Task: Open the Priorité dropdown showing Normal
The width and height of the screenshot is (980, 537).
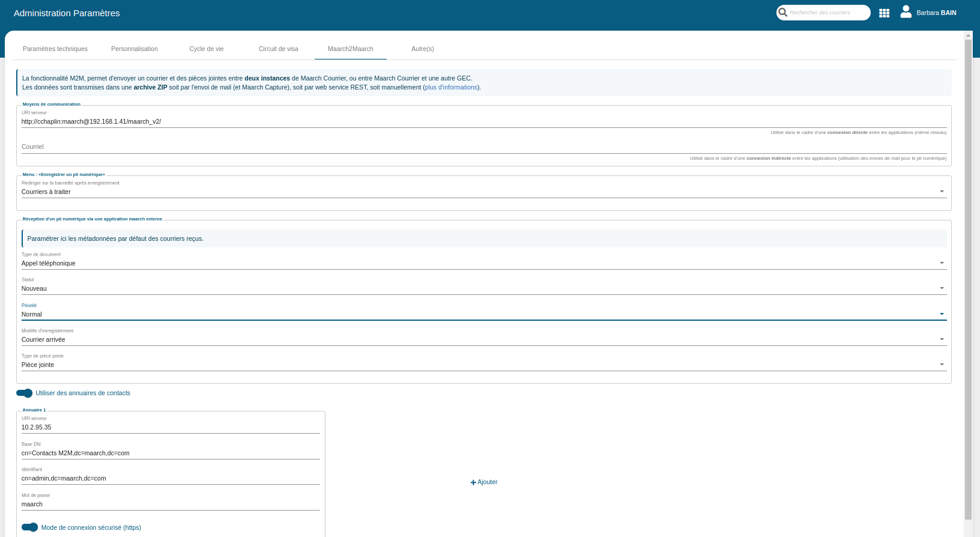Action: 483,314
